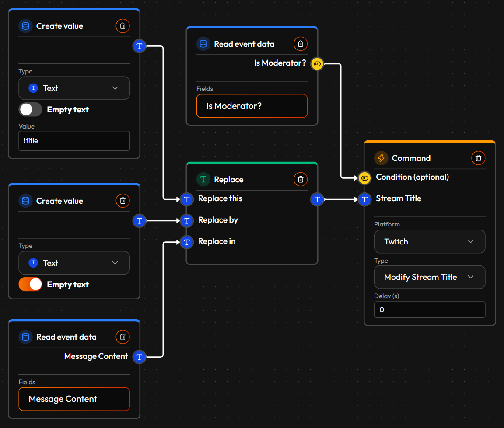This screenshot has width=504, height=428.
Task: Click the Condition (optional) label
Action: tap(413, 177)
